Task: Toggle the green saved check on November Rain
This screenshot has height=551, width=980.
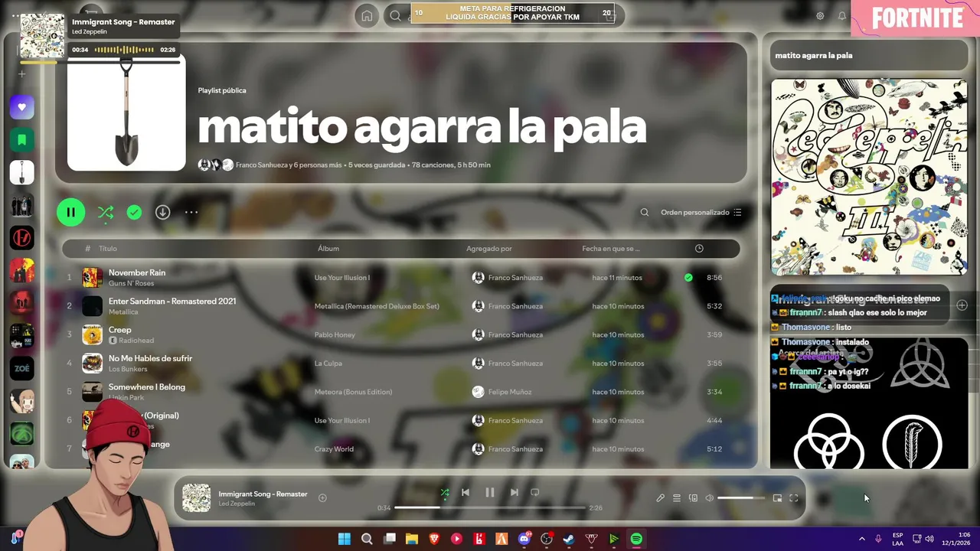Action: tap(688, 277)
